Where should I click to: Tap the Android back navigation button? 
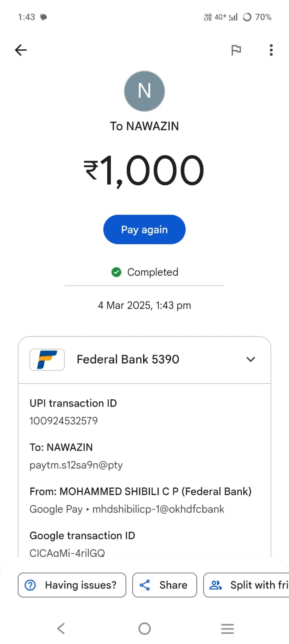(x=61, y=628)
